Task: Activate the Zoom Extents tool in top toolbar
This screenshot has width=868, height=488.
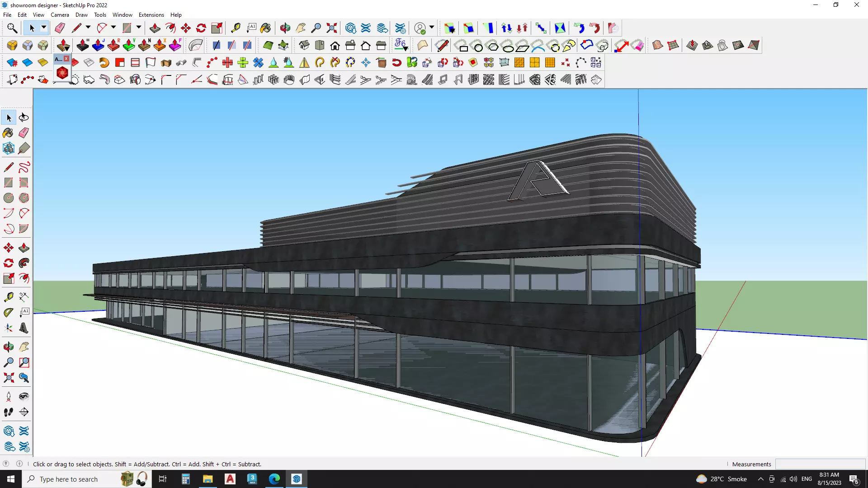Action: pos(332,28)
